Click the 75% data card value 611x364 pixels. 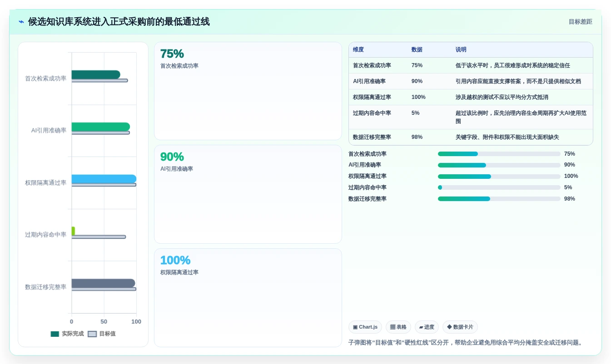tap(172, 54)
